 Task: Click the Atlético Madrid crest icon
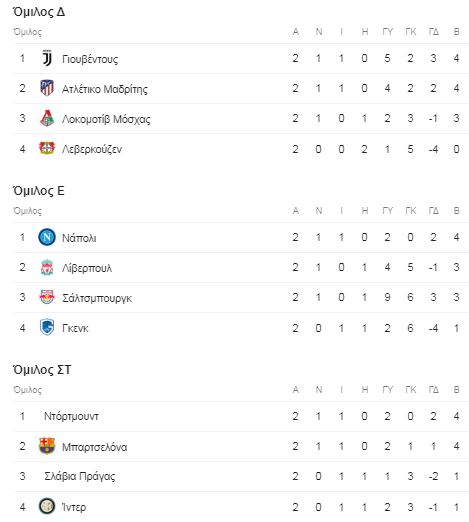[47, 88]
